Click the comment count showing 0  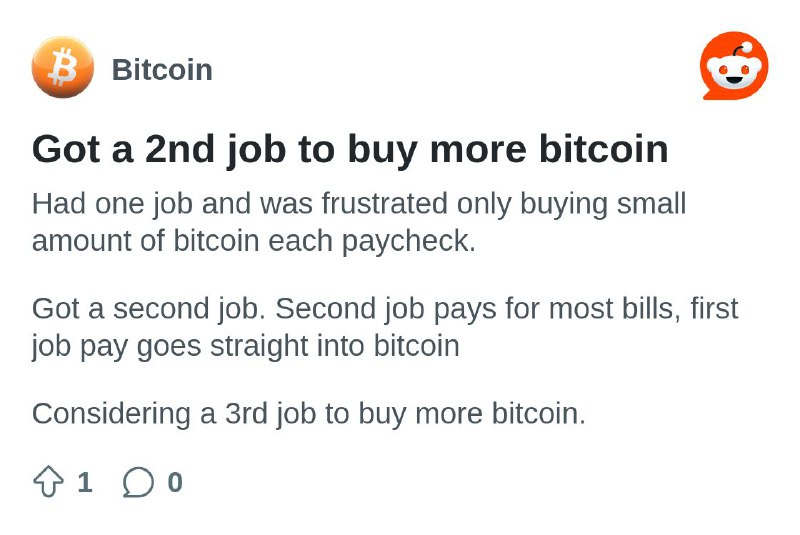(x=175, y=481)
